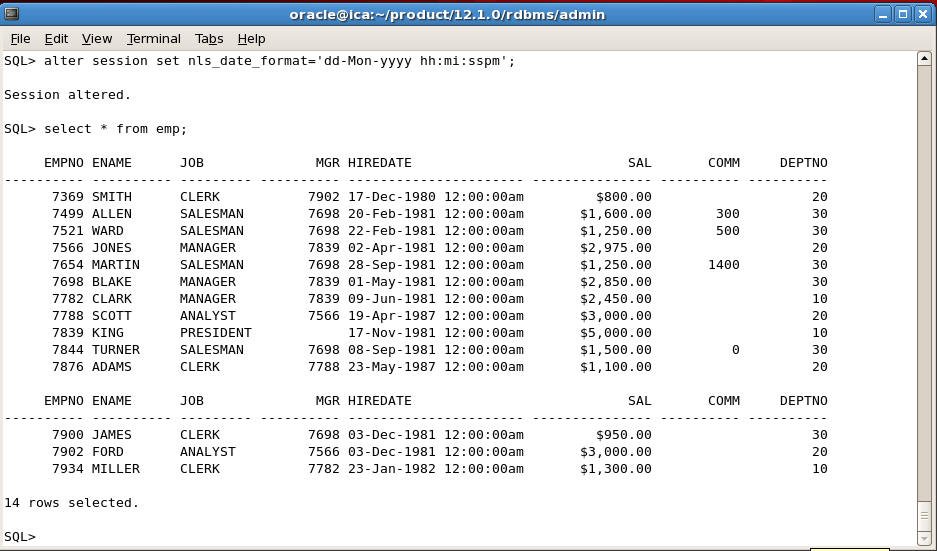The height and width of the screenshot is (551, 937).
Task: Click the salary $800.00
Action: (624, 197)
